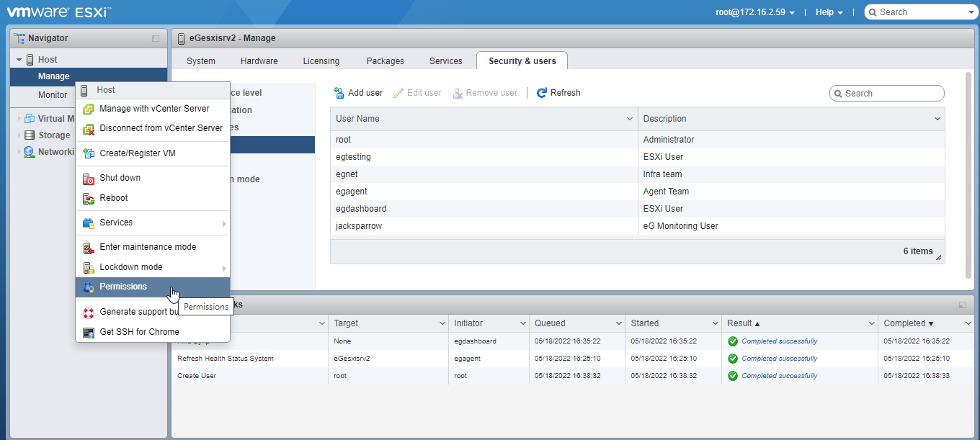Screen dimensions: 980x440
Task: Open the root@172.16.2.59 user dropdown
Action: (x=754, y=12)
